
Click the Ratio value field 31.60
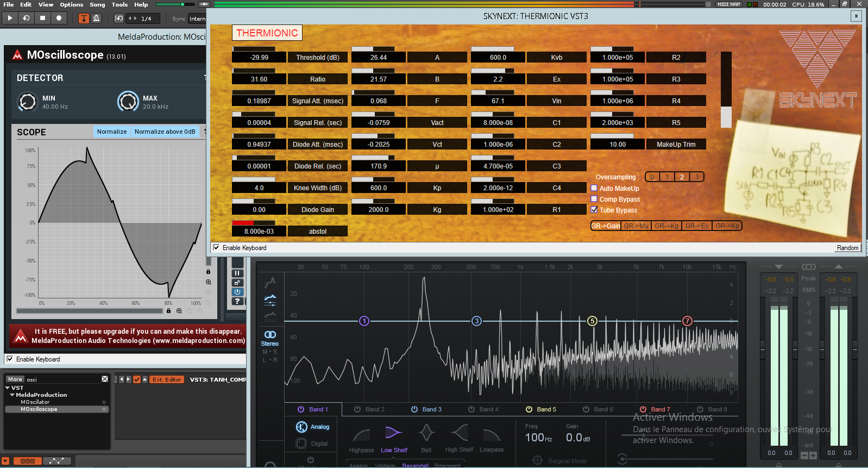[x=259, y=79]
